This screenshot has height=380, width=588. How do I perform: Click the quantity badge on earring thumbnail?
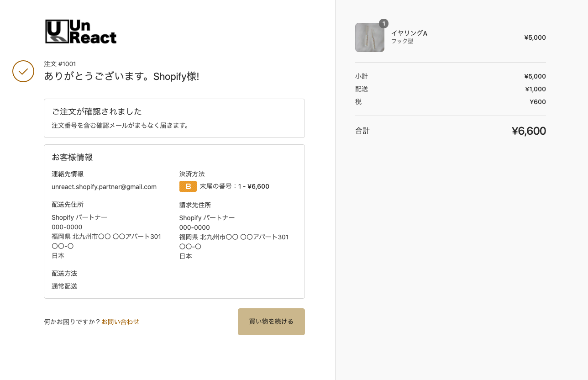tap(384, 23)
